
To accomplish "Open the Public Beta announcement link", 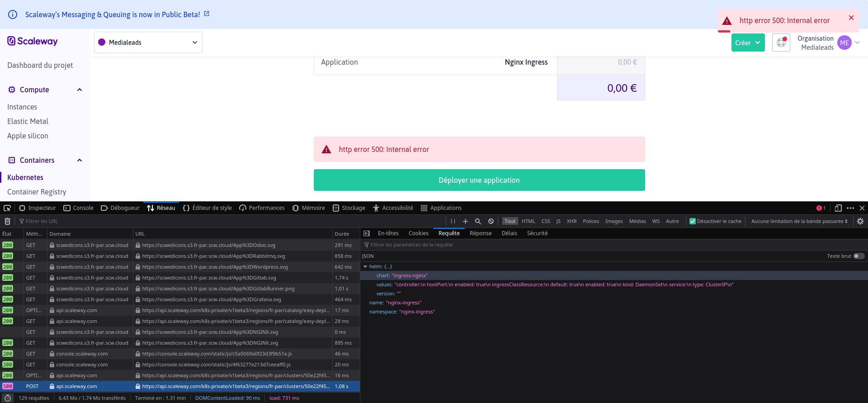I will (x=113, y=14).
